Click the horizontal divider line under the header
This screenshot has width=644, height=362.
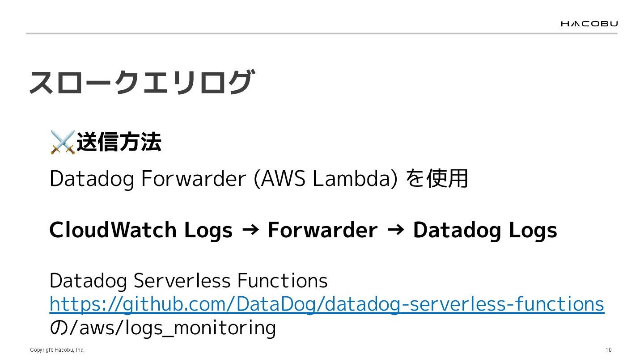(x=322, y=34)
